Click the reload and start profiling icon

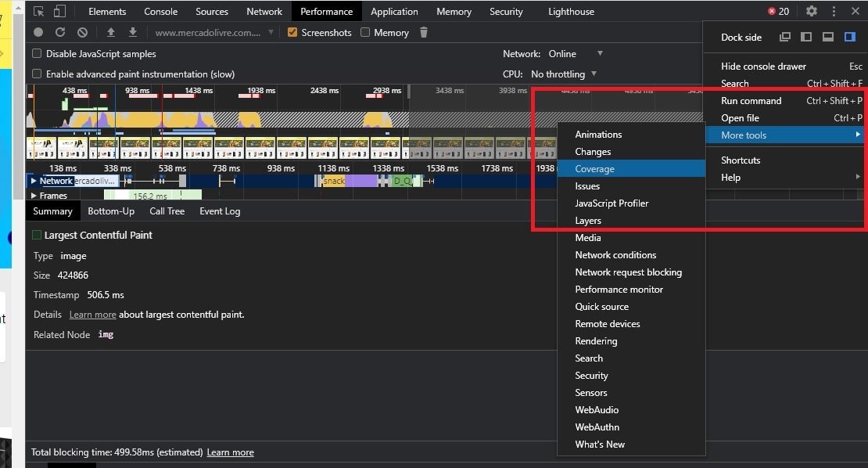pyautogui.click(x=60, y=32)
